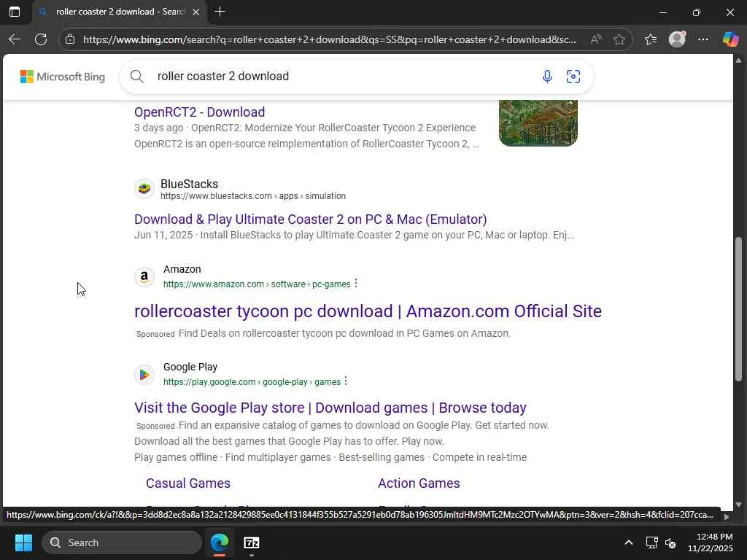Open the browser profile avatar
Image resolution: width=747 pixels, height=560 pixels.
(677, 39)
